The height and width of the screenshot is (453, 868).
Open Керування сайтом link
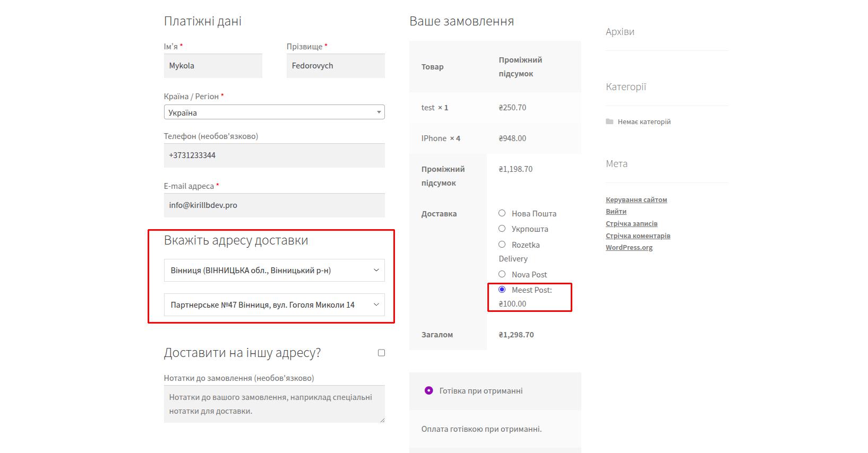click(636, 200)
